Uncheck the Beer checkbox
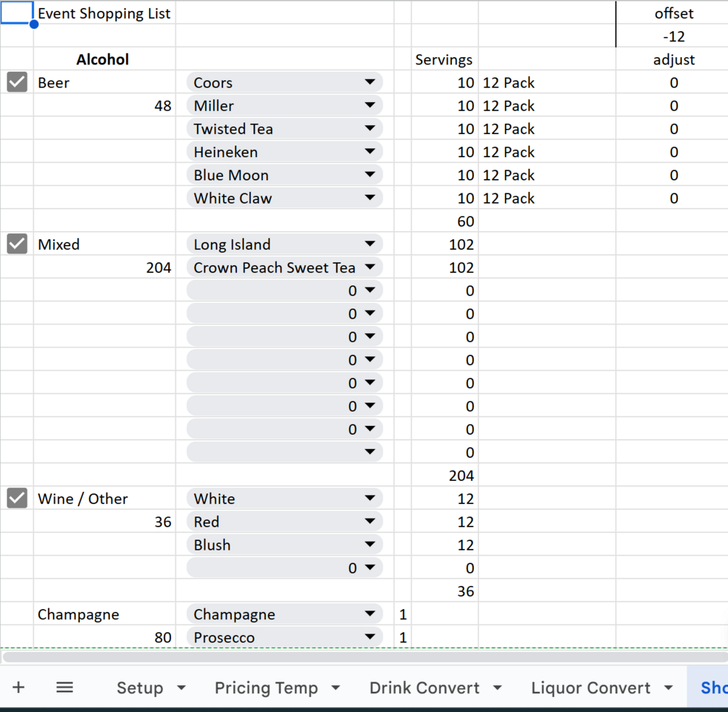Viewport: 728px width, 712px height. pos(17,82)
